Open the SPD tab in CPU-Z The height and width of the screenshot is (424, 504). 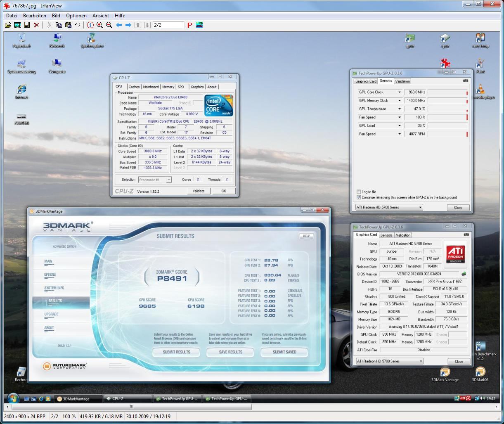point(181,87)
